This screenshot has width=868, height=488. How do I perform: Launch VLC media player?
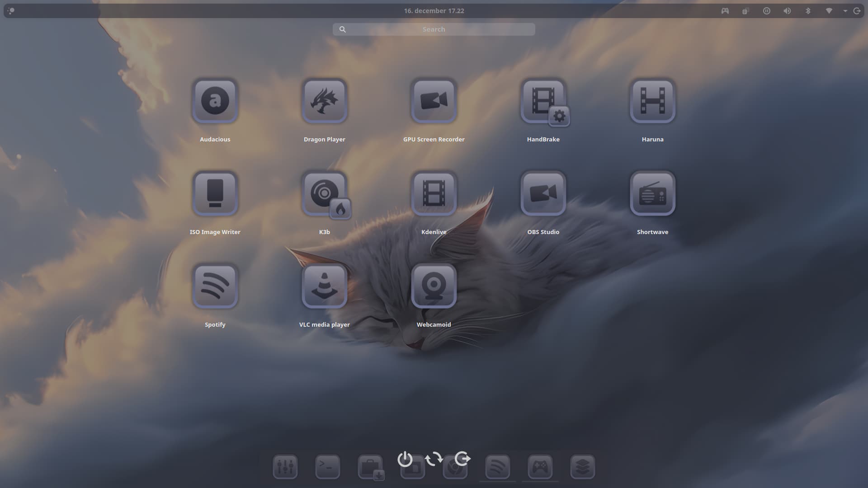[x=324, y=286]
